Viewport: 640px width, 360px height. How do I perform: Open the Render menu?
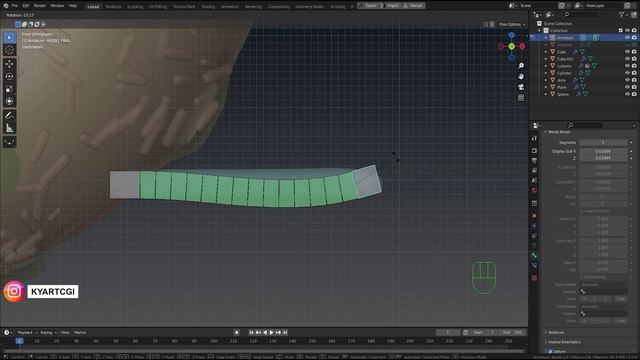point(40,6)
